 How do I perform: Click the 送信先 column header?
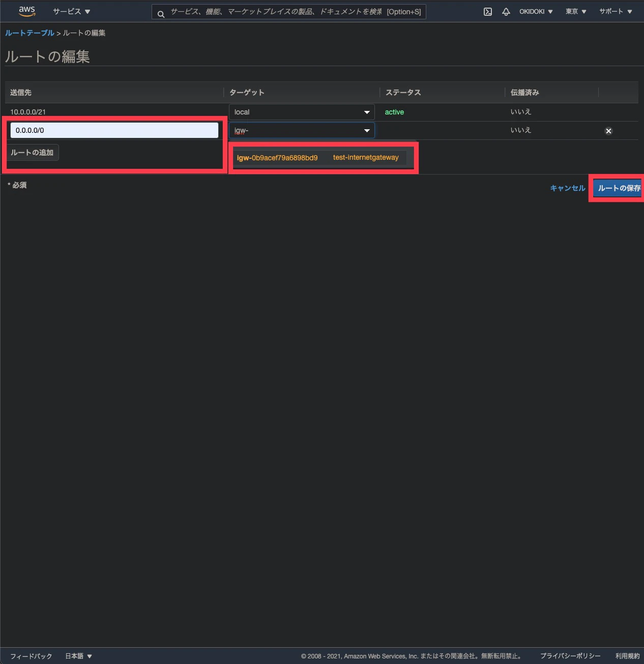(x=21, y=92)
